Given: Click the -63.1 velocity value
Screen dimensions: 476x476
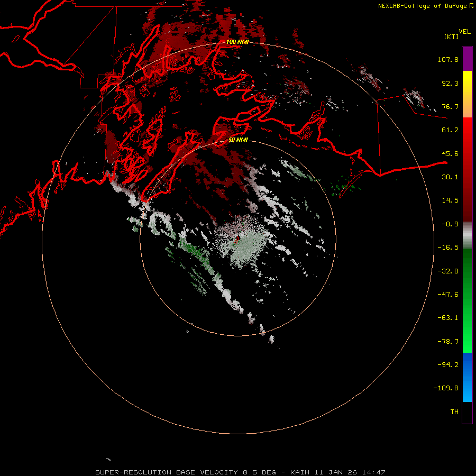Looking at the screenshot, I should 448,318.
